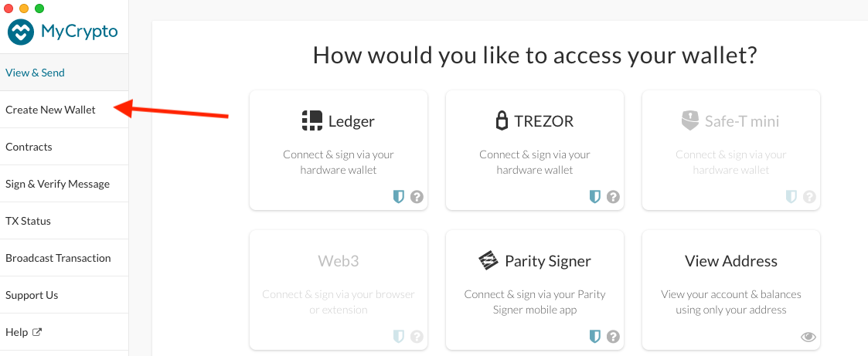Click the Parity Signer shield icon
Screen dimensions: 868x356
pyautogui.click(x=595, y=337)
